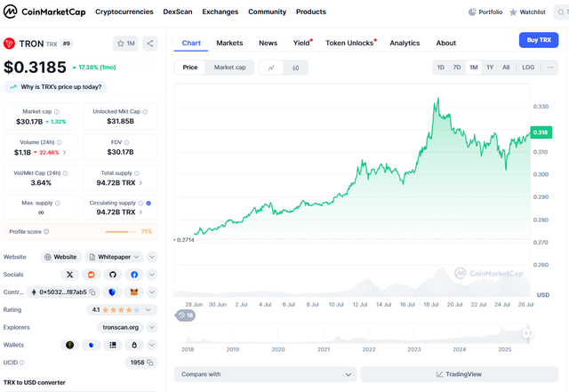This screenshot has width=569, height=392.
Task: Expand the Wallets row chevron
Action: tap(152, 345)
